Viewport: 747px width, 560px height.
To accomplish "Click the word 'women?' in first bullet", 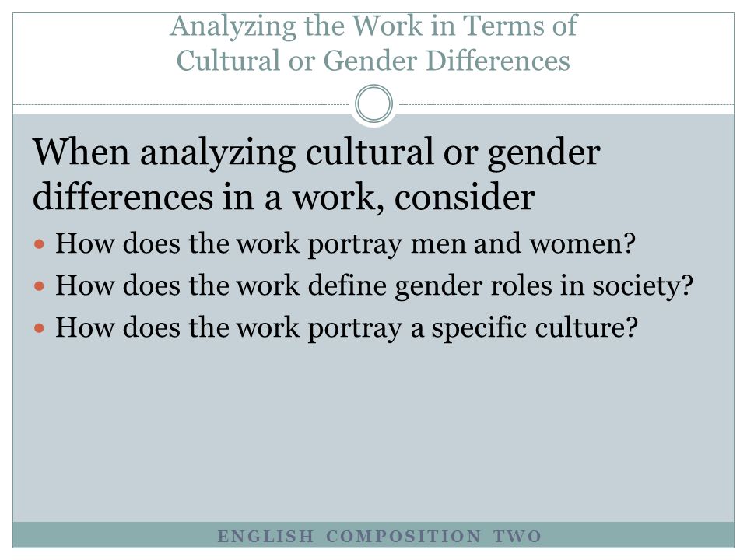I will click(x=583, y=245).
